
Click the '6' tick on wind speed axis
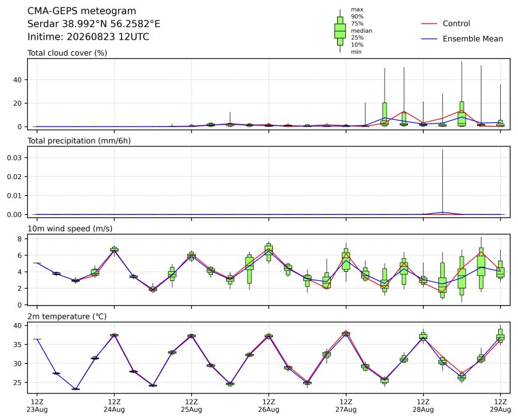[x=20, y=256]
